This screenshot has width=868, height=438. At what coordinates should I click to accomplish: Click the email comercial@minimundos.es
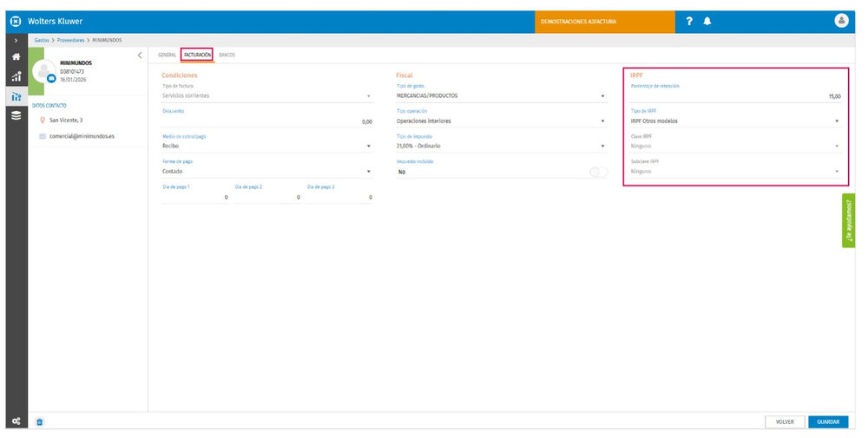click(82, 136)
